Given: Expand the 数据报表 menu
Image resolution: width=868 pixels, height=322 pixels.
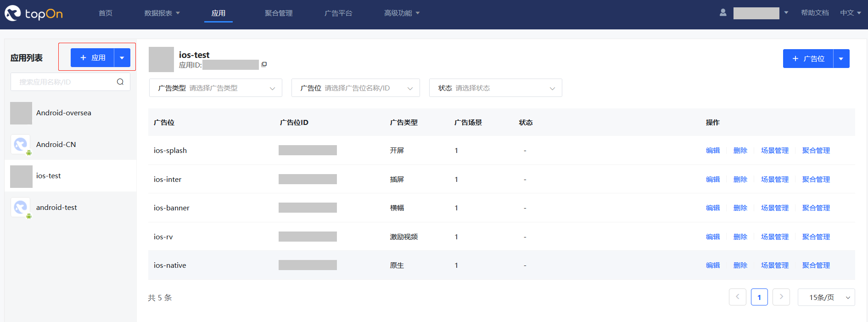Looking at the screenshot, I should coord(162,13).
